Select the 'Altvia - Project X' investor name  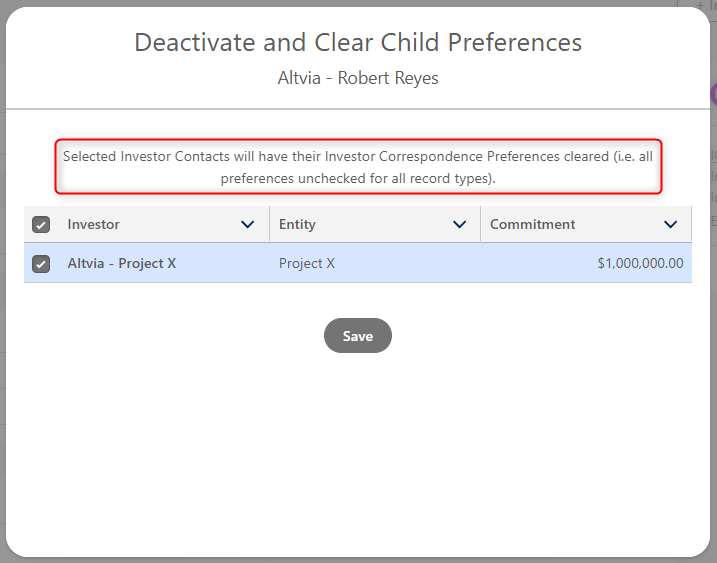point(122,263)
